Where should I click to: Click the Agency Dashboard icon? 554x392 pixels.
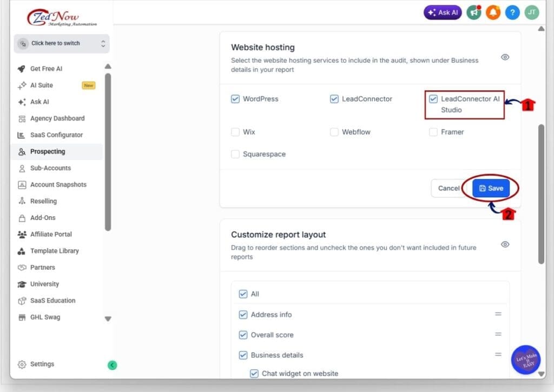pyautogui.click(x=22, y=118)
